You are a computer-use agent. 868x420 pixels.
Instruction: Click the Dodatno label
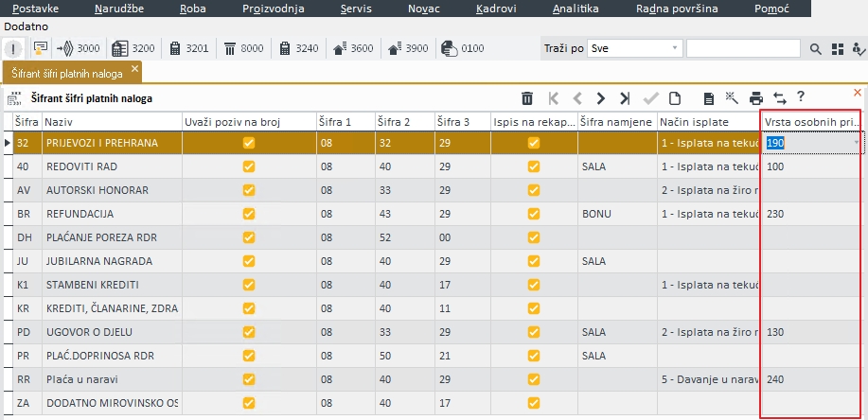26,26
